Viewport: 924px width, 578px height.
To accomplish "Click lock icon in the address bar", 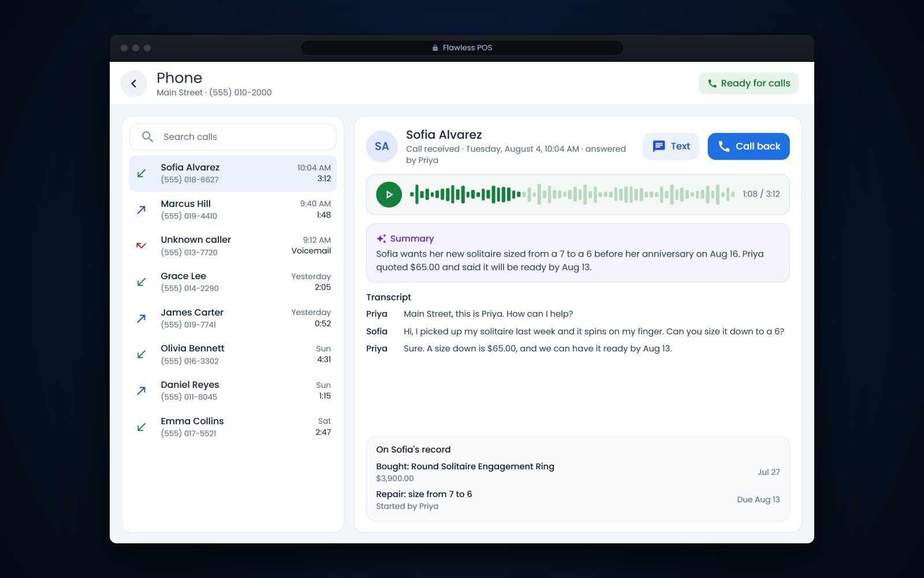I will point(435,48).
